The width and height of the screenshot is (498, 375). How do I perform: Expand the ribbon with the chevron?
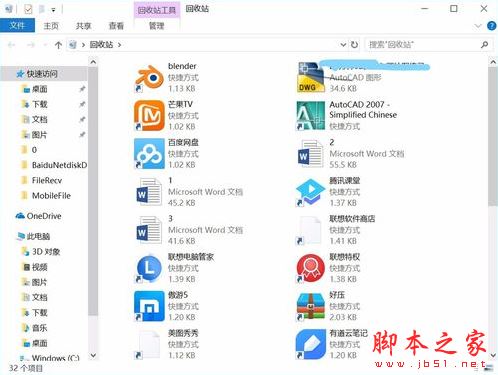click(x=478, y=26)
